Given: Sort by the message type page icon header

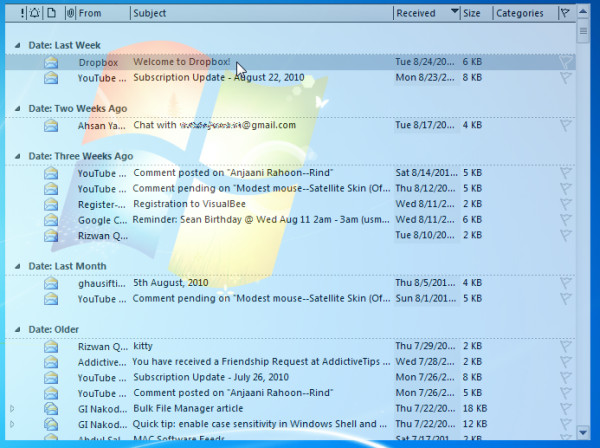Looking at the screenshot, I should click(51, 13).
